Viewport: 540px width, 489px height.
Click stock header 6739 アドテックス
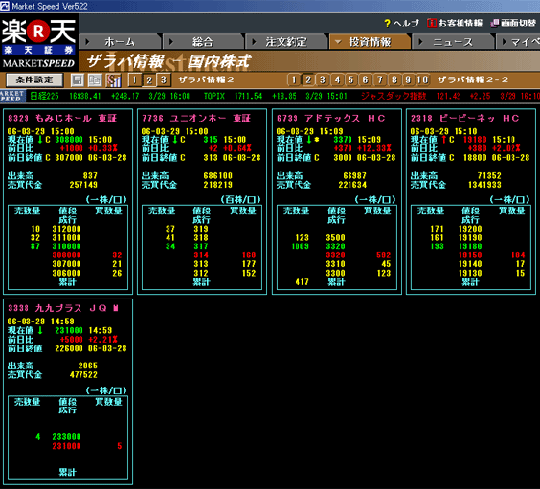coord(331,118)
